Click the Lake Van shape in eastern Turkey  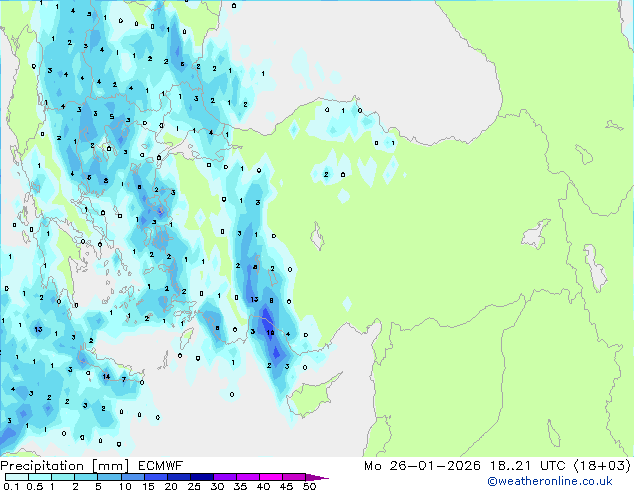coord(536,234)
